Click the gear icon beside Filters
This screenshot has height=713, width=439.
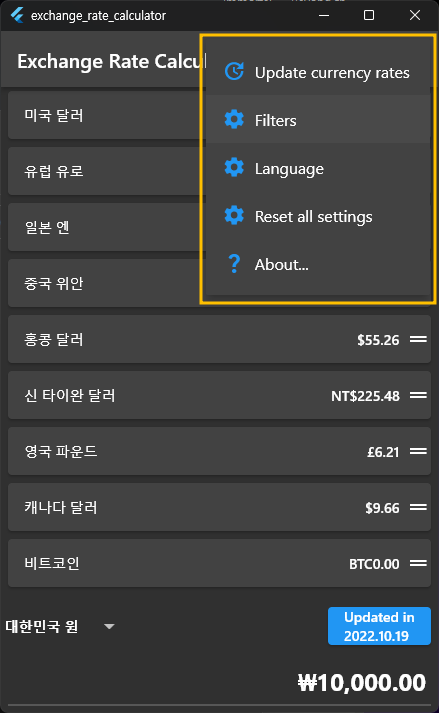tap(234, 120)
